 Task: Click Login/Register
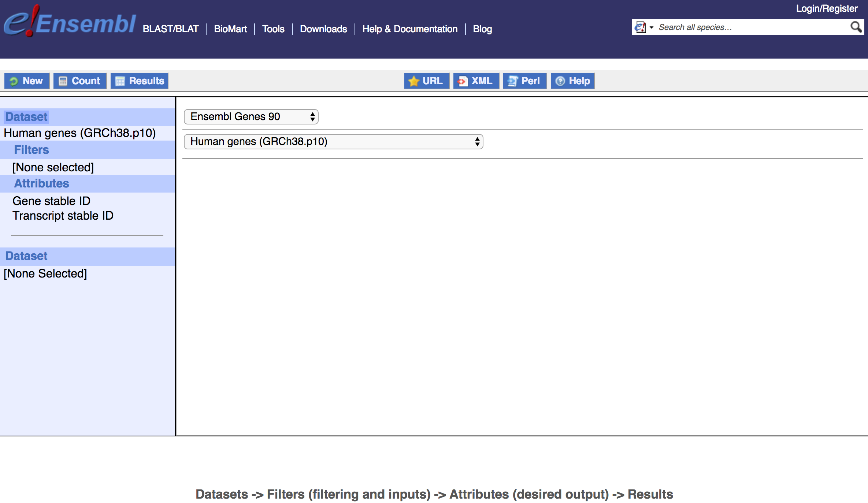(x=827, y=8)
